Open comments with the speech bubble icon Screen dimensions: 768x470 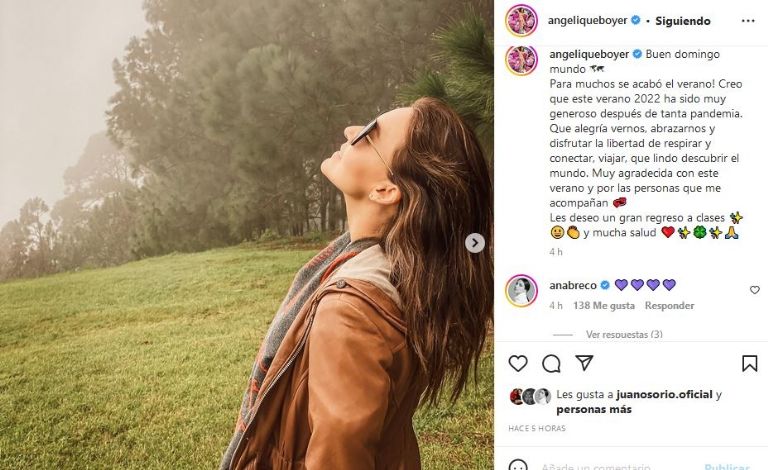coord(551,363)
